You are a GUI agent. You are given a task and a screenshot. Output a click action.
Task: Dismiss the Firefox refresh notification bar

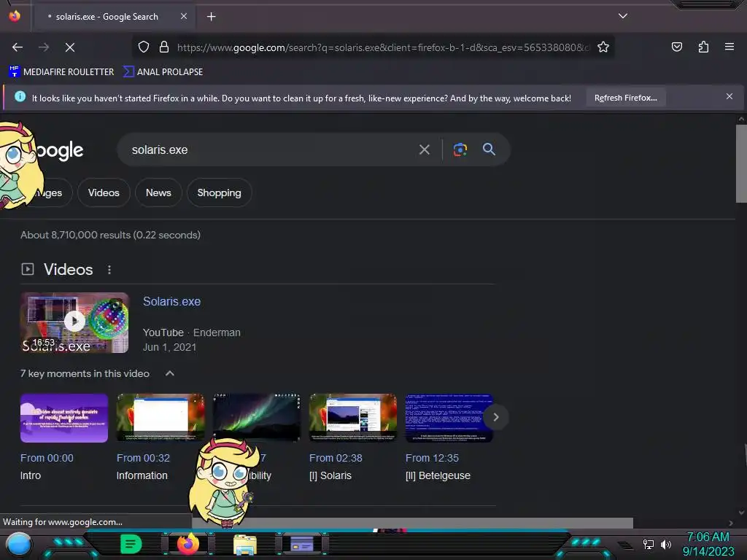click(x=729, y=97)
